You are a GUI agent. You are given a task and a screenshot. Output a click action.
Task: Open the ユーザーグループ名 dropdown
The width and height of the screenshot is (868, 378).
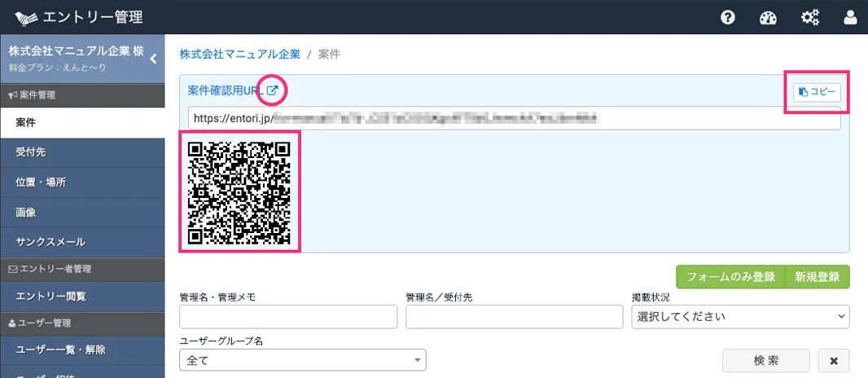[x=302, y=359]
